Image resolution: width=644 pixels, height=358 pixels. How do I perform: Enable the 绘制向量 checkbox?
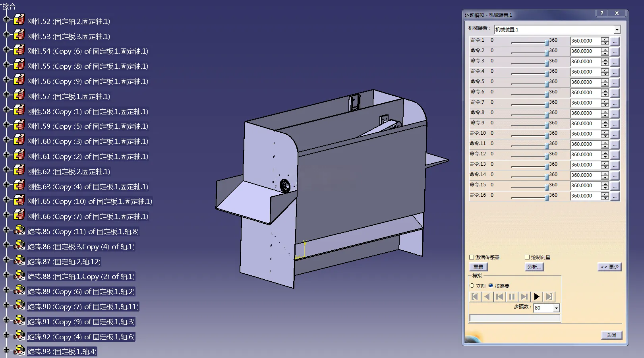pos(527,257)
